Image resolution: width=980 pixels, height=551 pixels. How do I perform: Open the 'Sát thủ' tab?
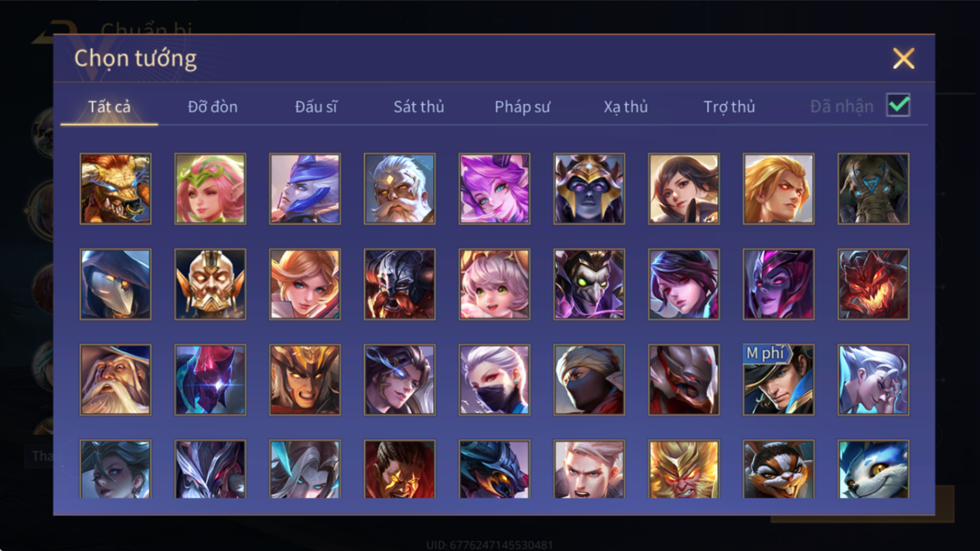(419, 107)
